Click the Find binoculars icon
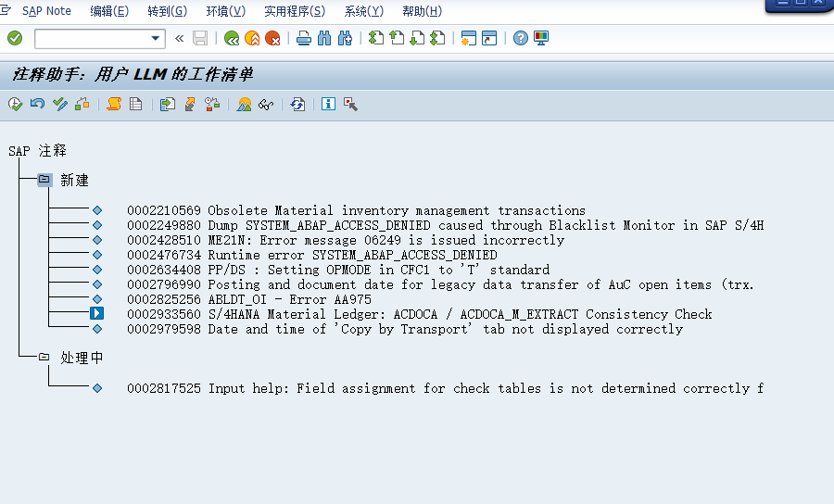 (x=324, y=38)
